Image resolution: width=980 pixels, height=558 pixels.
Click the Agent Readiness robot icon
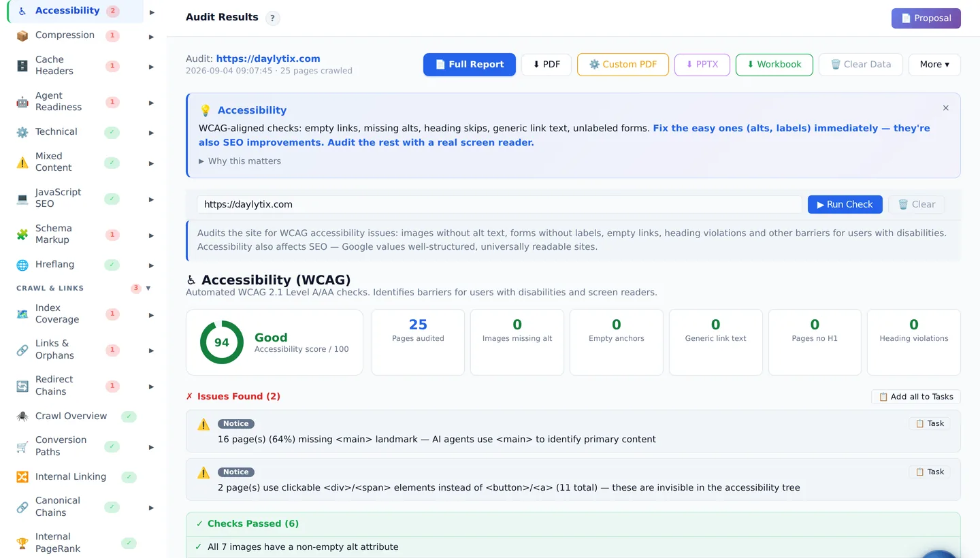pyautogui.click(x=22, y=101)
